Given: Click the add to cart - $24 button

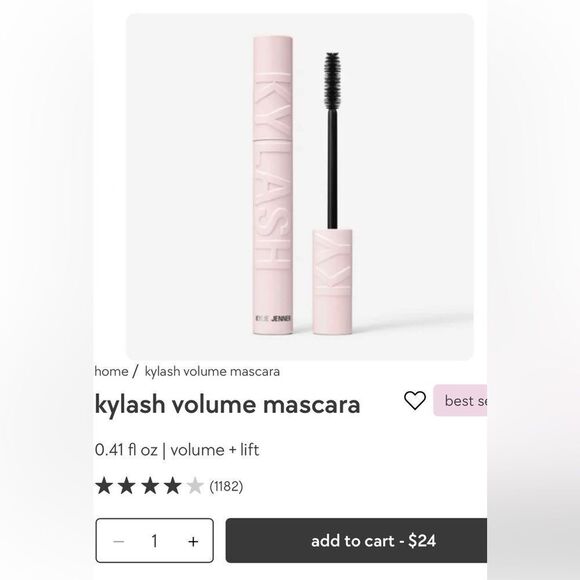Looking at the screenshot, I should point(356,540).
